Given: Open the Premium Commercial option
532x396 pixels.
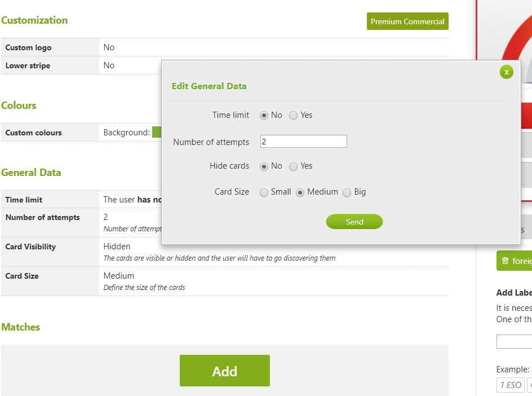Looking at the screenshot, I should (407, 21).
